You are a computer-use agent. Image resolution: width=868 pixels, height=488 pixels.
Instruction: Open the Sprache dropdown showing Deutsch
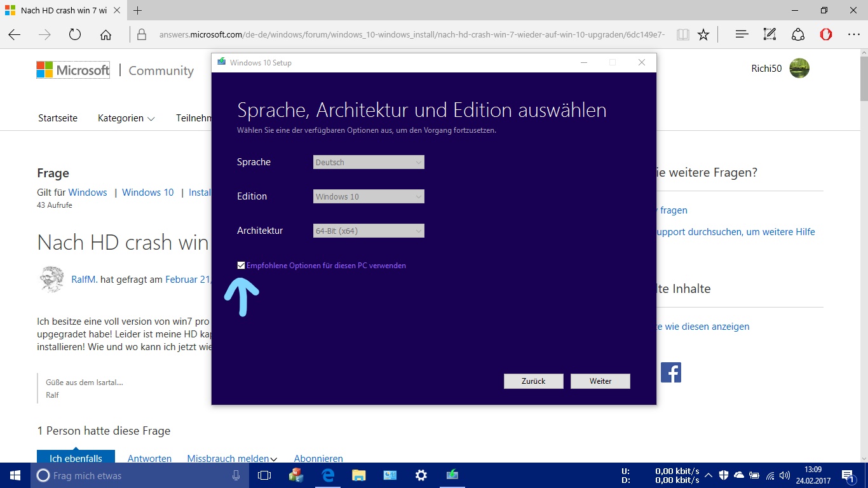pos(369,162)
